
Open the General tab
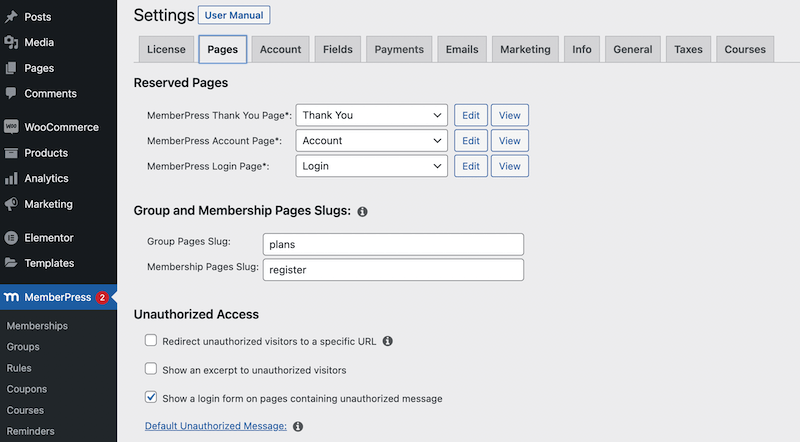pyautogui.click(x=633, y=50)
